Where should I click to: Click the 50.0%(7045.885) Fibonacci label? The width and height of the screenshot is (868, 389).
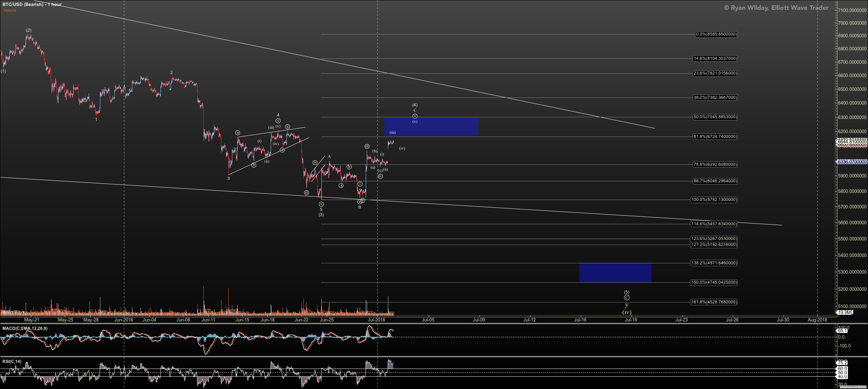click(715, 117)
